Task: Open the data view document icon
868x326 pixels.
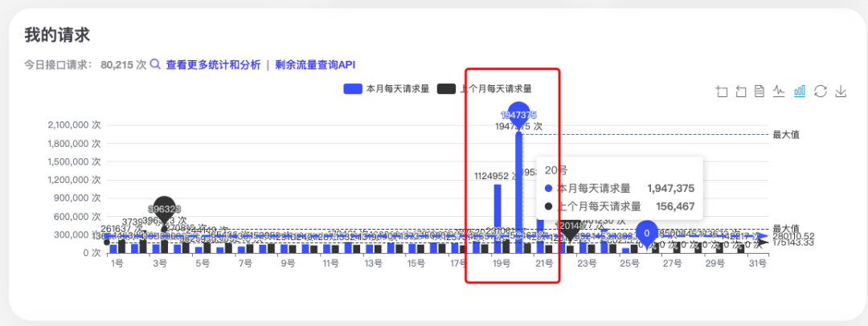Action: point(759,92)
